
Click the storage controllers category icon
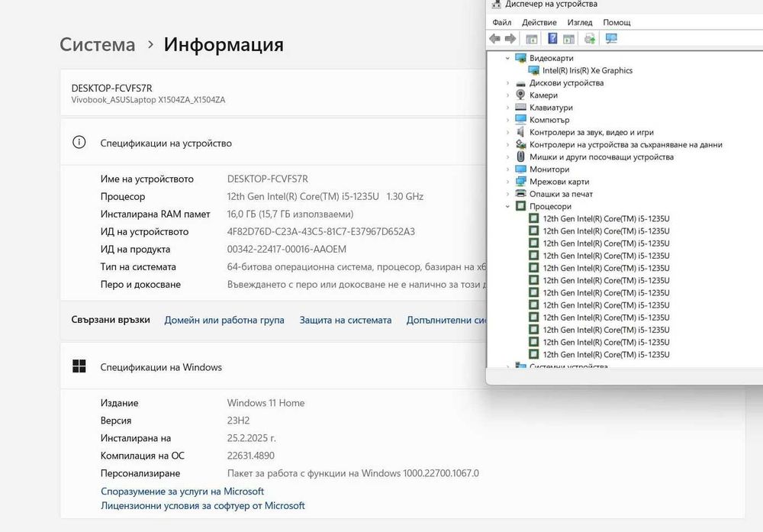click(520, 144)
